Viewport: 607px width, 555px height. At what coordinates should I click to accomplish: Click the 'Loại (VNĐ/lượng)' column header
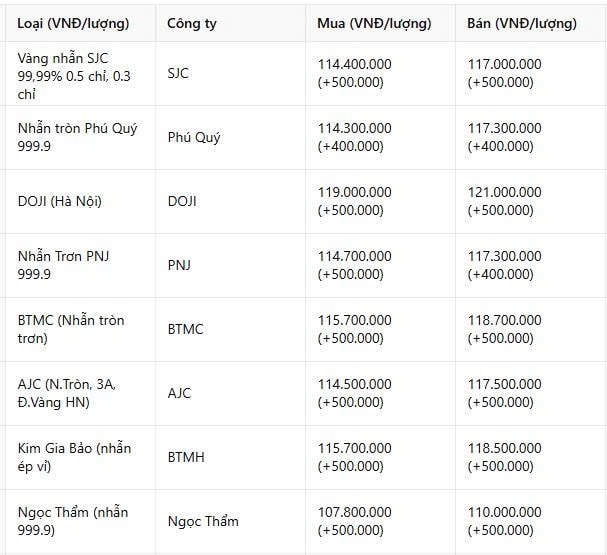click(73, 24)
